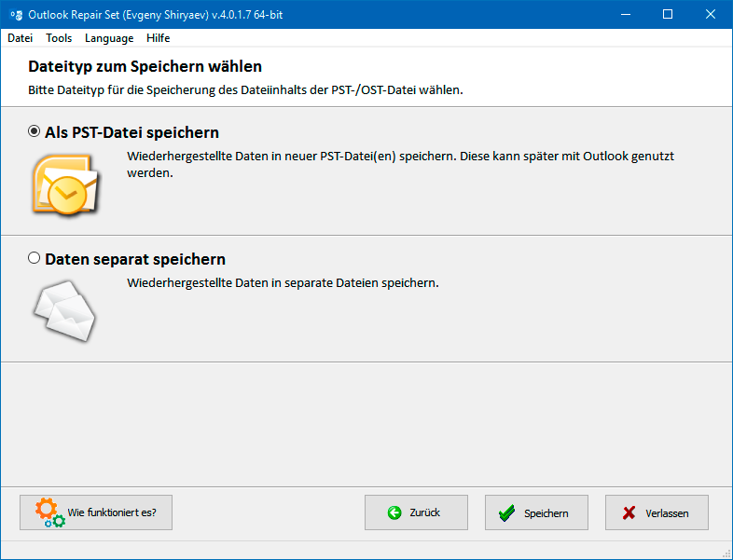Viewport: 733px width, 560px height.
Task: Expand the Hilfe menu
Action: [158, 38]
